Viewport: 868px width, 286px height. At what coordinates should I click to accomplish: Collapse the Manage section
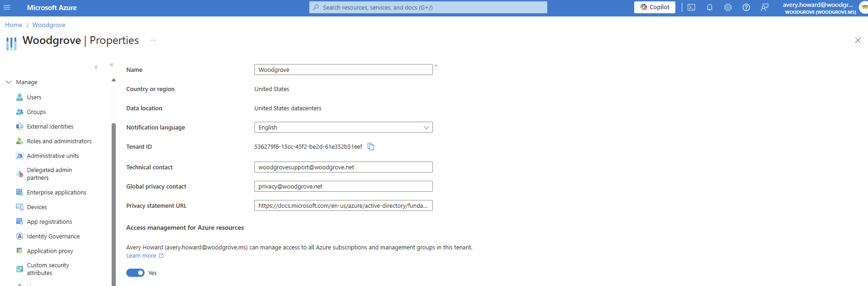pyautogui.click(x=9, y=82)
